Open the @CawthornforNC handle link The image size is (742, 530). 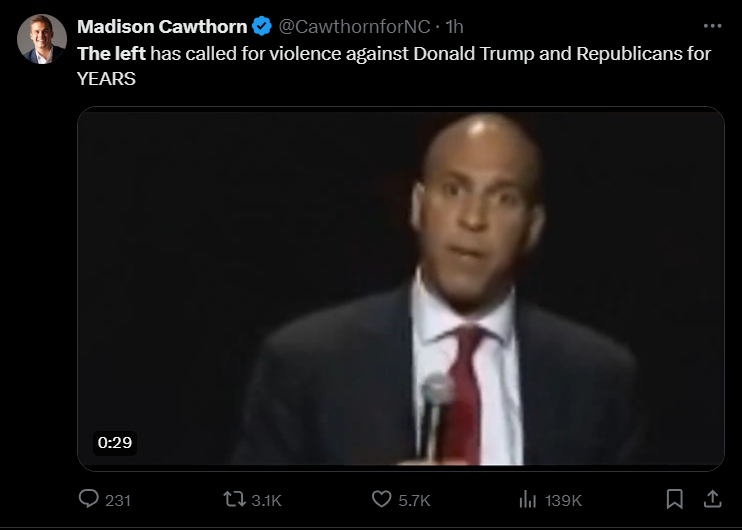(354, 26)
